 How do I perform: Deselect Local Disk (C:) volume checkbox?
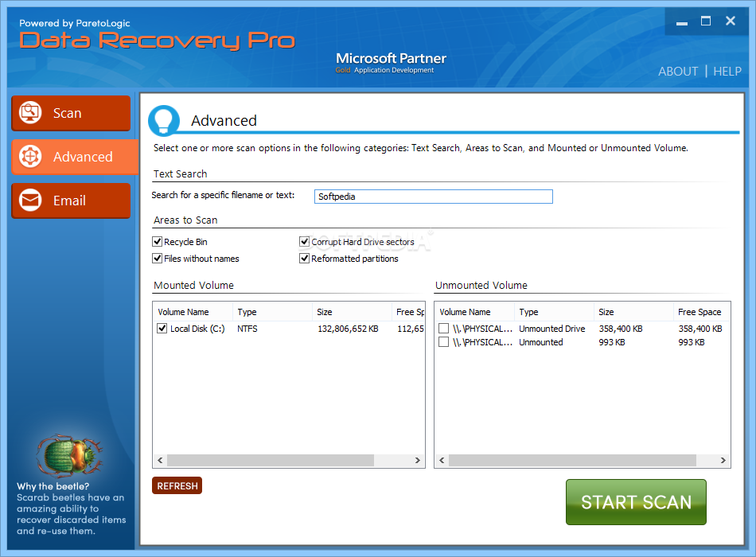point(162,329)
